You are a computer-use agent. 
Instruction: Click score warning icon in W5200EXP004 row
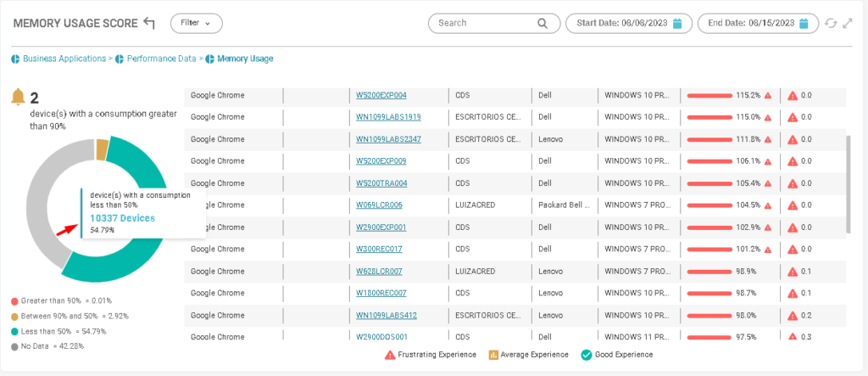(x=793, y=95)
